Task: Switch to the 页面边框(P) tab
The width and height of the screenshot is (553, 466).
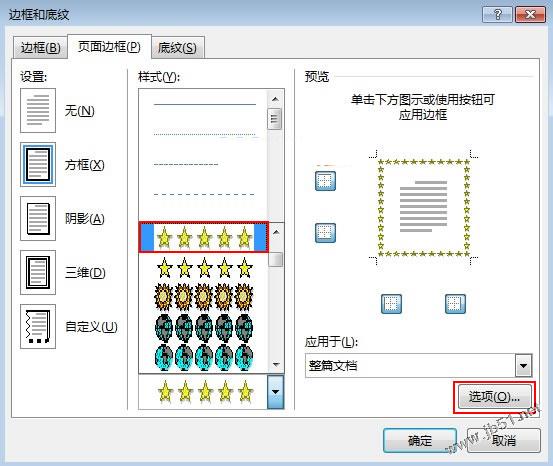Action: 109,47
